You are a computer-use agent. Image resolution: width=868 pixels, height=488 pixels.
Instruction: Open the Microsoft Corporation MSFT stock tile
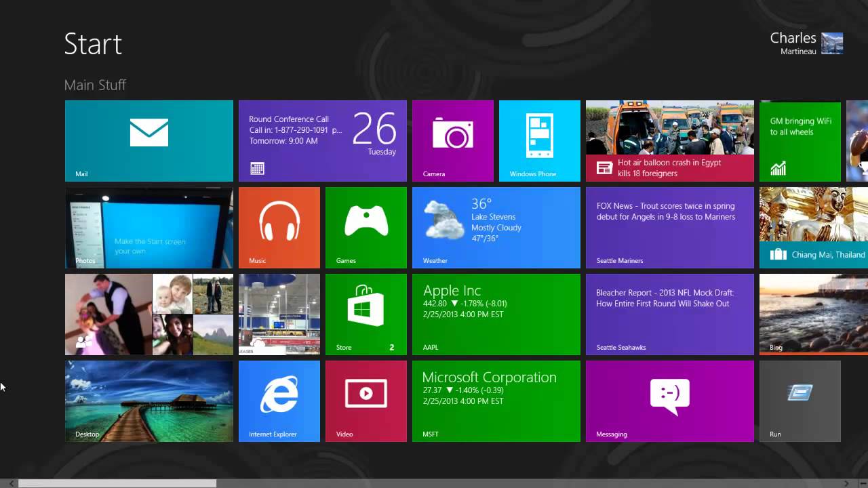496,401
